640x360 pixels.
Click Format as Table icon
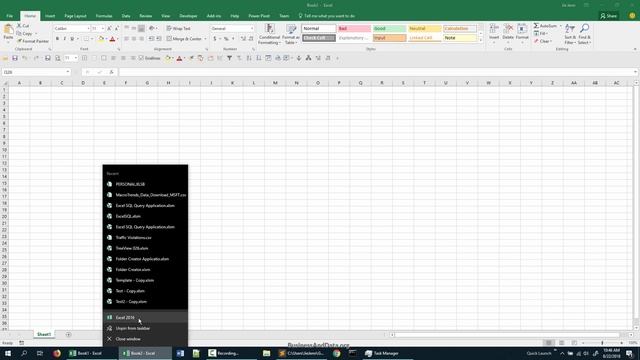[x=291, y=29]
